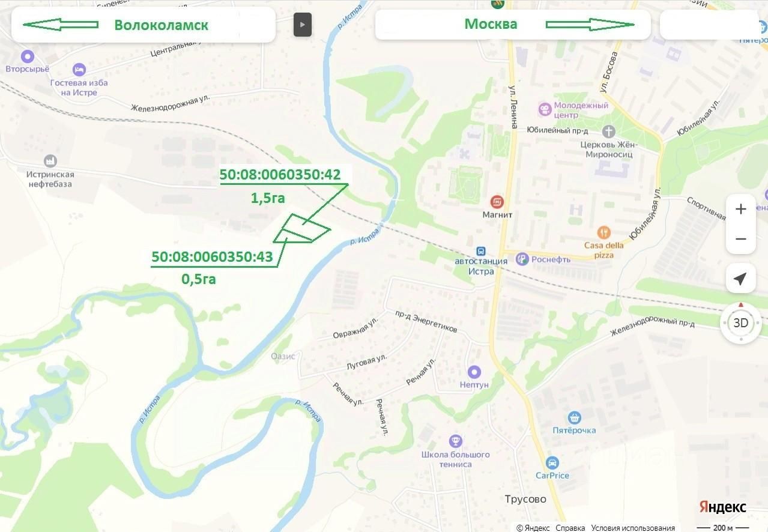The height and width of the screenshot is (532, 768).
Task: Zoom in with the plus button
Action: (x=740, y=209)
